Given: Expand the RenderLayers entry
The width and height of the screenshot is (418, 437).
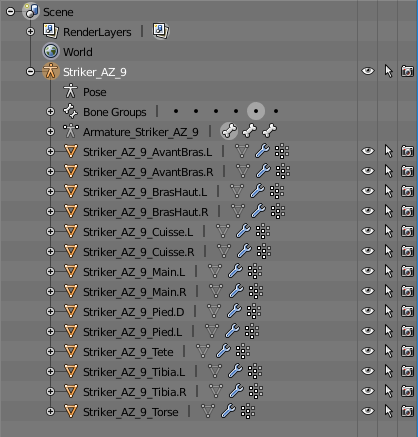Looking at the screenshot, I should coord(31,32).
